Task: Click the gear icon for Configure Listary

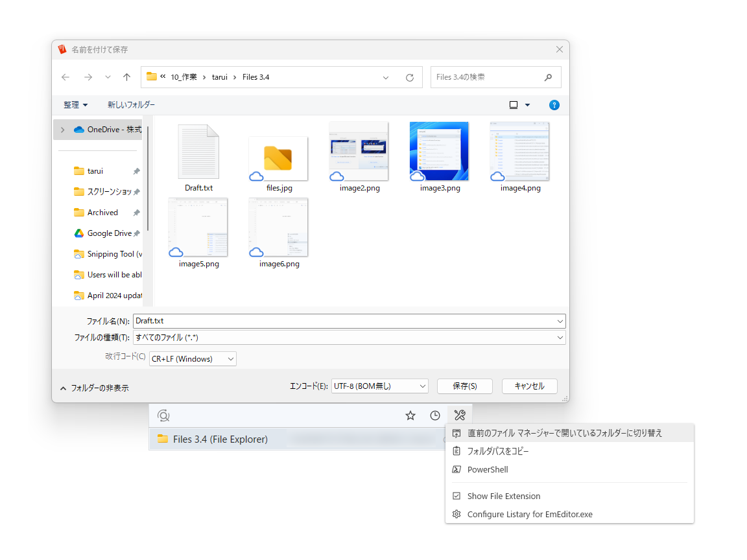Action: pyautogui.click(x=456, y=514)
